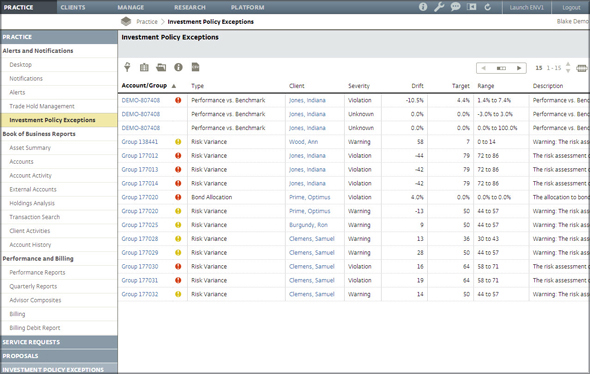
Task: Open Group 177020 Bond Allocation row link
Action: [x=140, y=197]
